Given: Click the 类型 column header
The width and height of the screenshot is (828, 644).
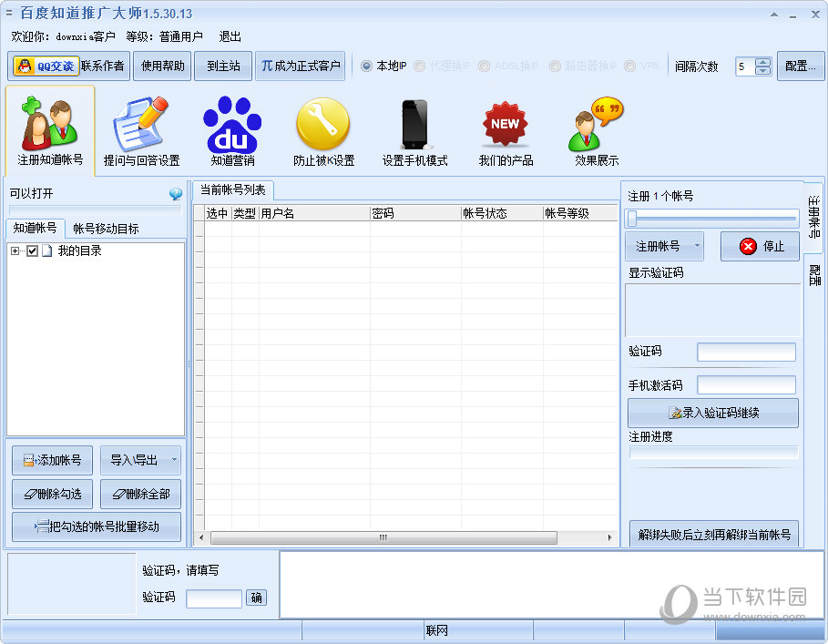Looking at the screenshot, I should pyautogui.click(x=245, y=213).
